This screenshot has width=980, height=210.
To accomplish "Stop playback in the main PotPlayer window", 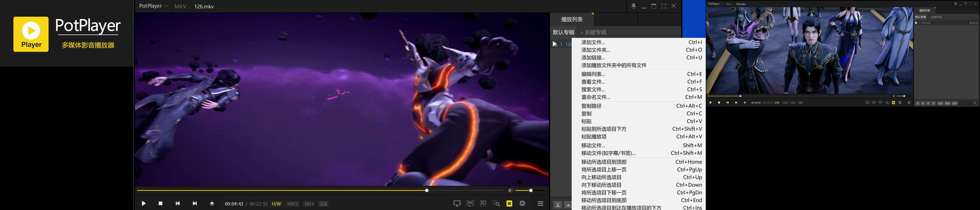I will pos(160,204).
